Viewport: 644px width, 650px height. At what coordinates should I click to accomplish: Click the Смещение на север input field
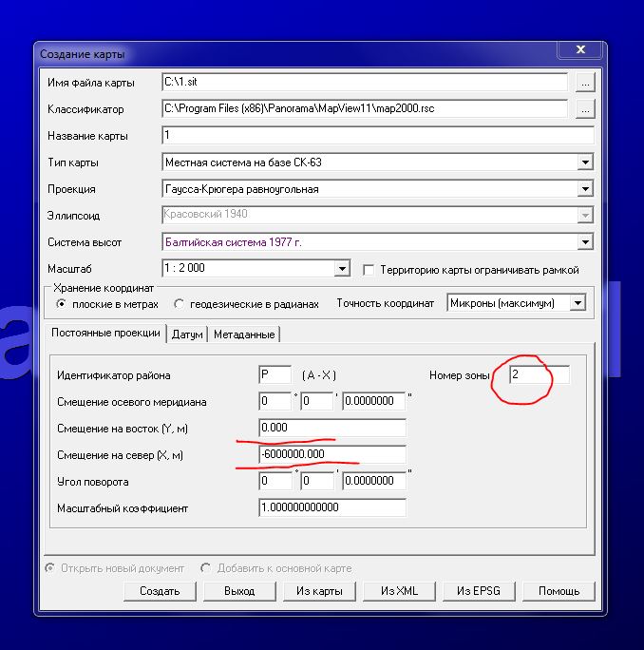[x=331, y=454]
